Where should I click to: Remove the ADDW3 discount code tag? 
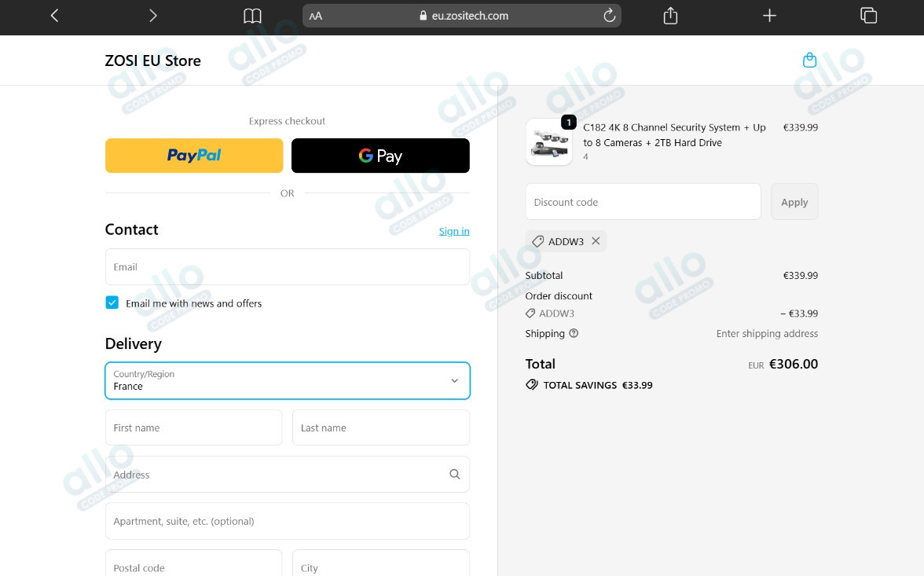point(596,241)
